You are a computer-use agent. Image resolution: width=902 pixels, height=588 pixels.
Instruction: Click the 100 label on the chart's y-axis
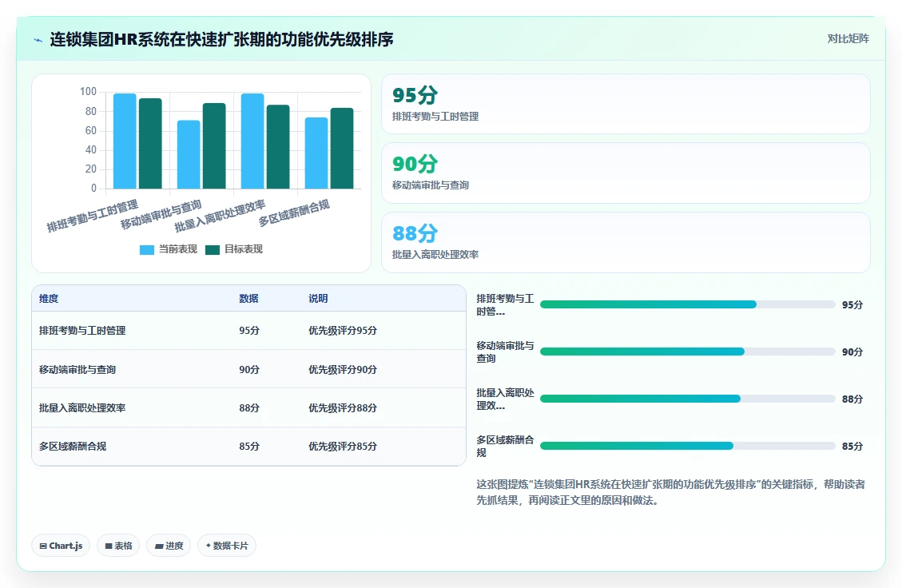[88, 92]
